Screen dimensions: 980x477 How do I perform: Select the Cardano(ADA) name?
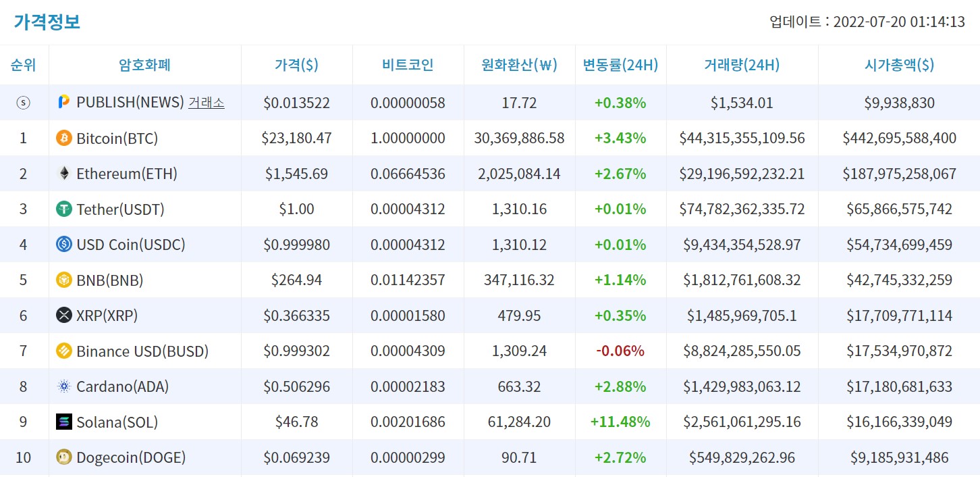coord(122,386)
